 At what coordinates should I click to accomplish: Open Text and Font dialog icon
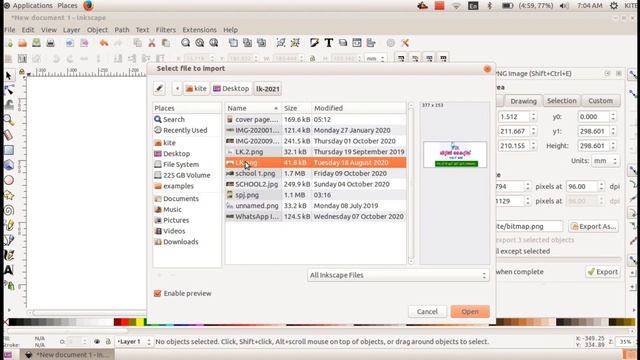(329, 43)
